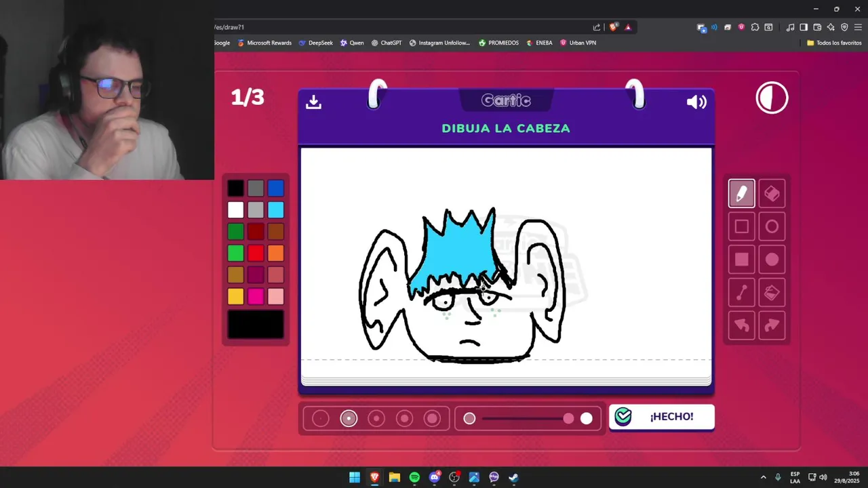Screen dimensions: 868x488
Task: Select the fourth brush size
Action: tap(404, 419)
